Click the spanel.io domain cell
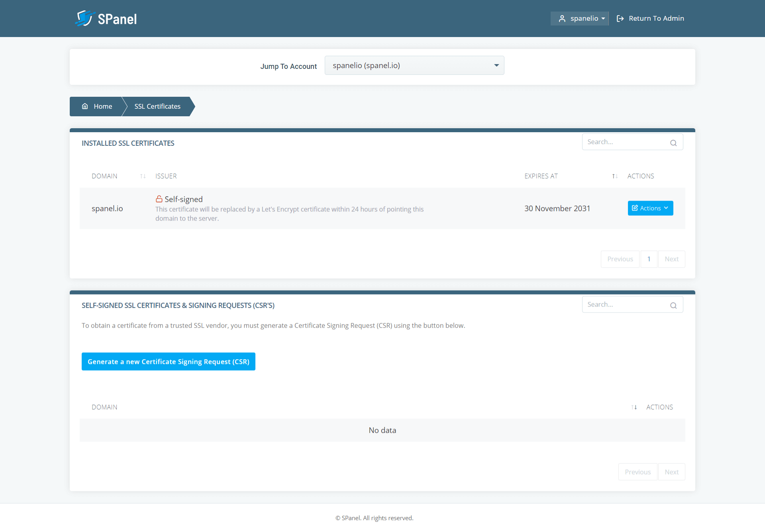Screen dimensions: 765x532 coord(107,208)
